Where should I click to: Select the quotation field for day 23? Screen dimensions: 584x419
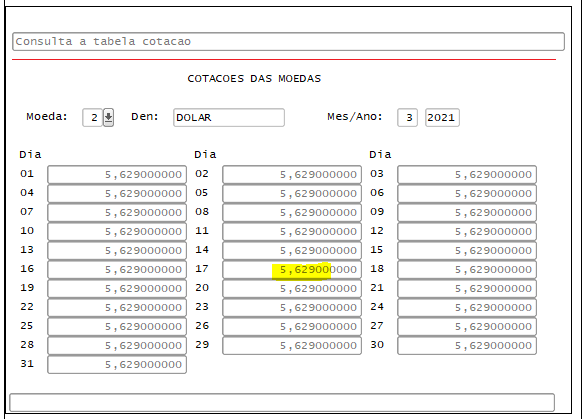[292, 308]
